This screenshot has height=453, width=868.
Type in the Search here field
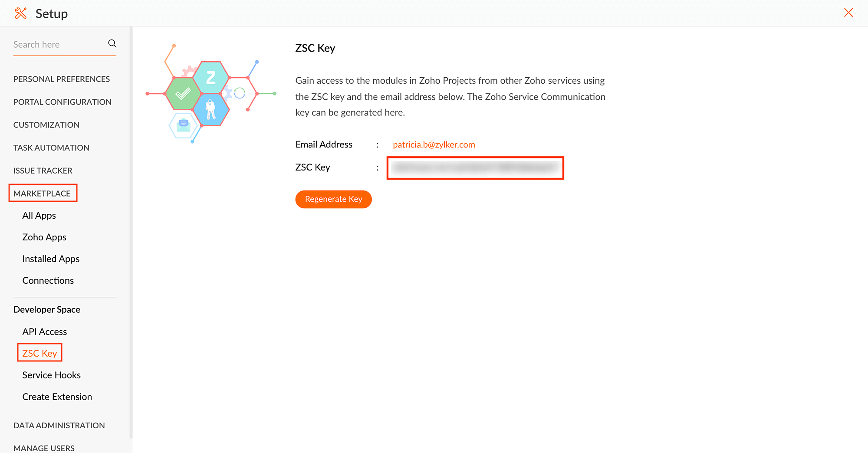click(59, 44)
